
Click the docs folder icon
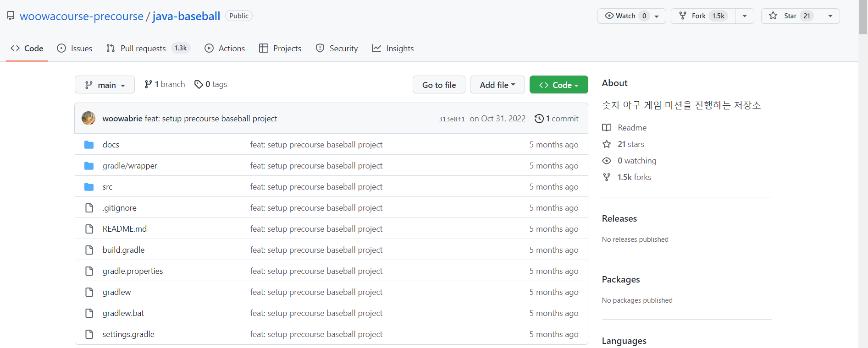pyautogui.click(x=89, y=145)
